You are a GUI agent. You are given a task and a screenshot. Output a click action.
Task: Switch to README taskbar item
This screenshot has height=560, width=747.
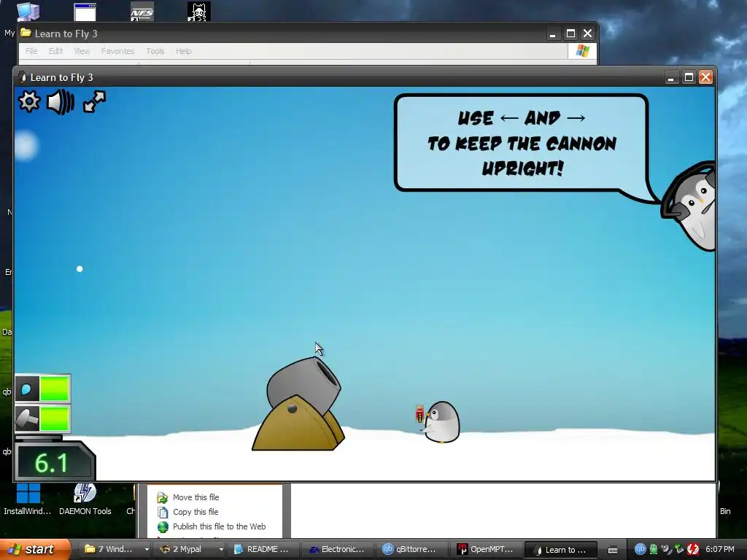pyautogui.click(x=264, y=550)
